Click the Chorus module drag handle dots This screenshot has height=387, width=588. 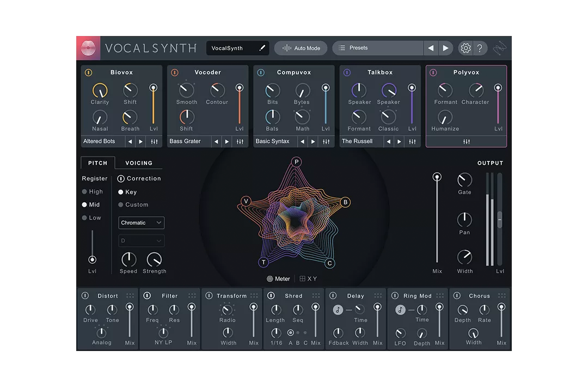[x=502, y=296]
